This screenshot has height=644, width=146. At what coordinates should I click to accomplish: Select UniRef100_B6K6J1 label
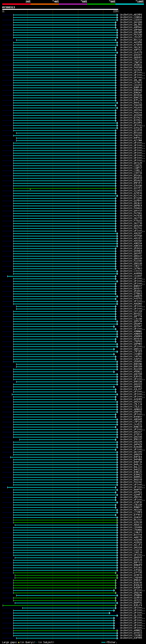click(x=131, y=103)
